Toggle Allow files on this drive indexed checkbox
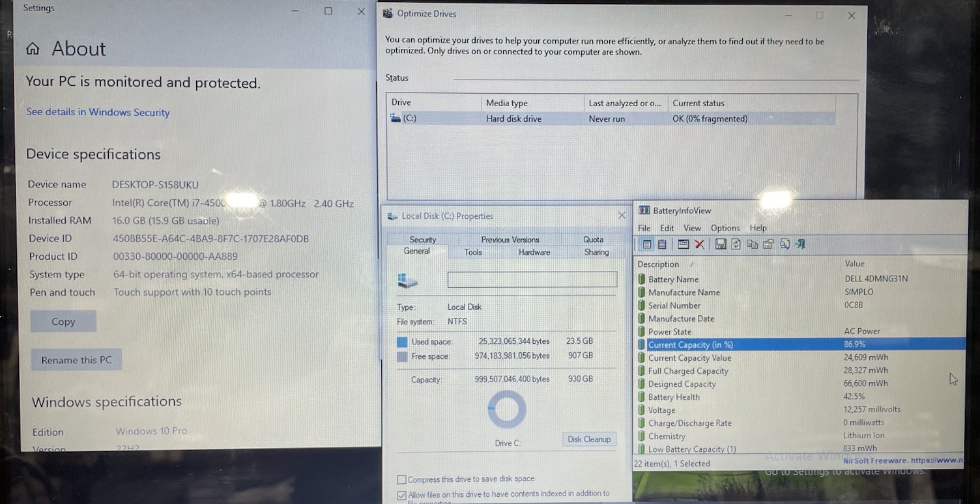Image resolution: width=980 pixels, height=504 pixels. click(401, 495)
